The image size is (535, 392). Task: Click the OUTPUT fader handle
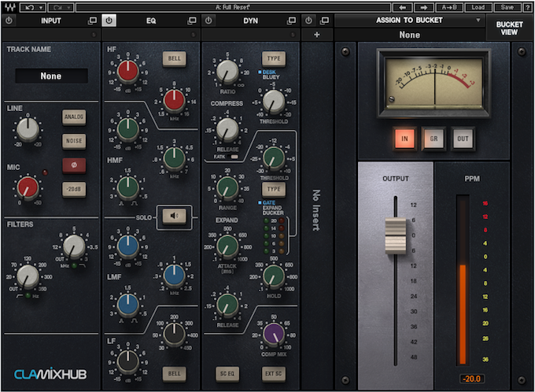(396, 235)
